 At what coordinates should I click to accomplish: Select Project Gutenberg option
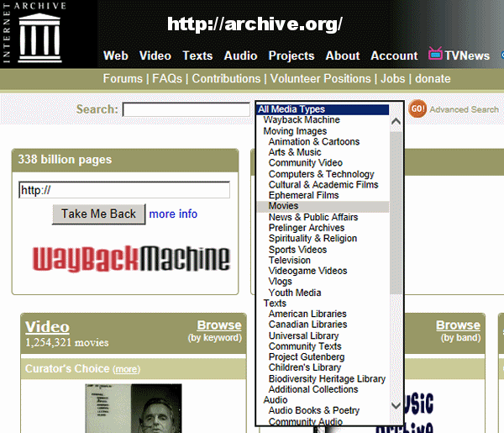click(x=323, y=357)
